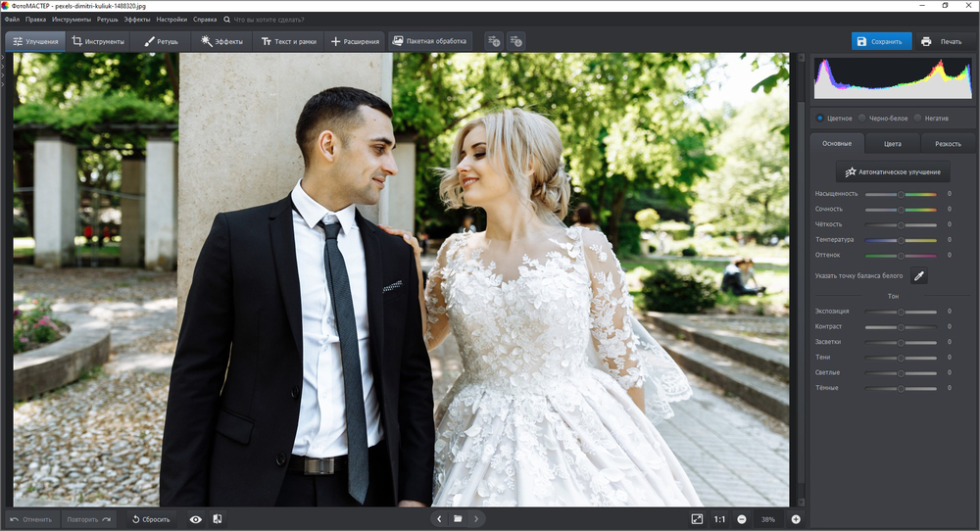This screenshot has width=980, height=531.
Task: Click the save preset icon in toolbar
Action: 493,41
